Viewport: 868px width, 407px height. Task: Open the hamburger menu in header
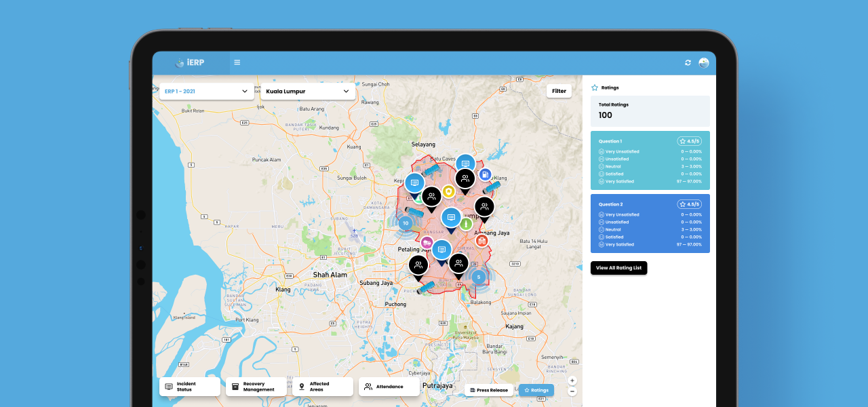pos(237,63)
